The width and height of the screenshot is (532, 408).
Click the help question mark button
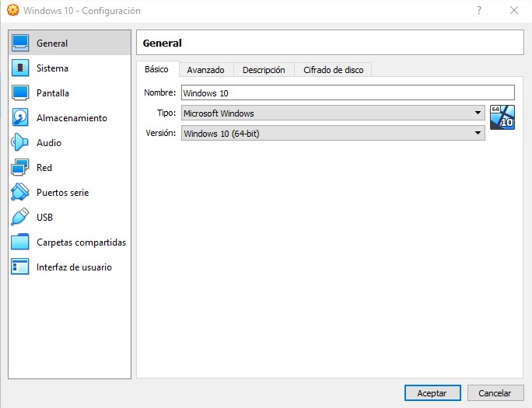click(479, 10)
